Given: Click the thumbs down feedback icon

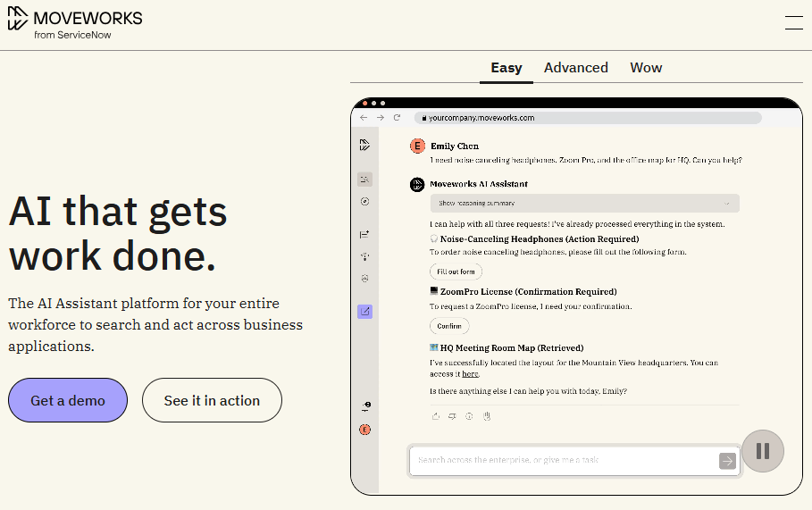Looking at the screenshot, I should point(452,415).
